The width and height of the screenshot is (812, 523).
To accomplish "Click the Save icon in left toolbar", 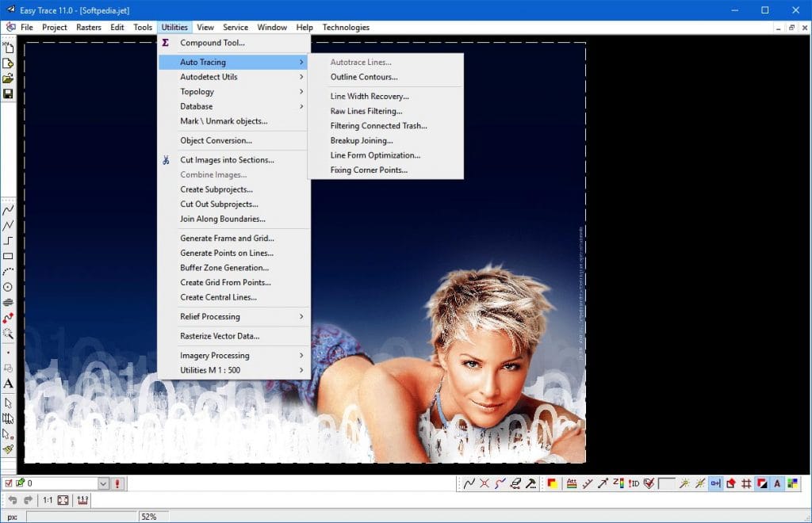I will click(x=8, y=94).
